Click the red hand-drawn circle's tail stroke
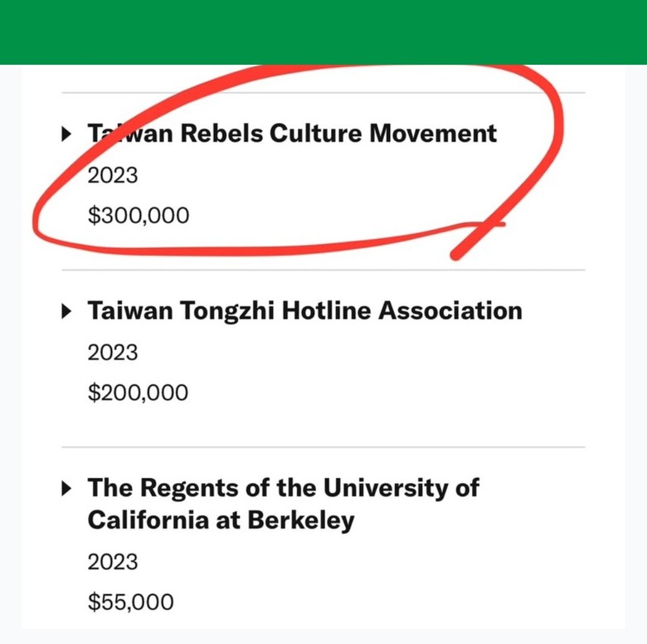 click(x=479, y=240)
